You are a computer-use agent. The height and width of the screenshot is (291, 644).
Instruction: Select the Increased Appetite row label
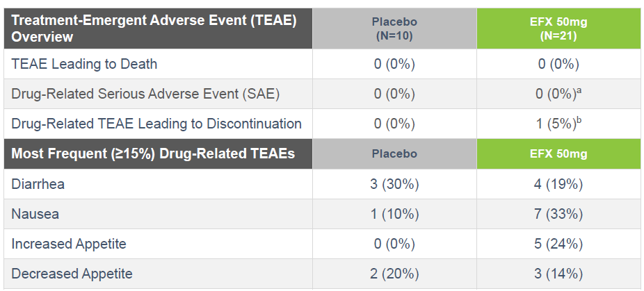click(x=69, y=244)
